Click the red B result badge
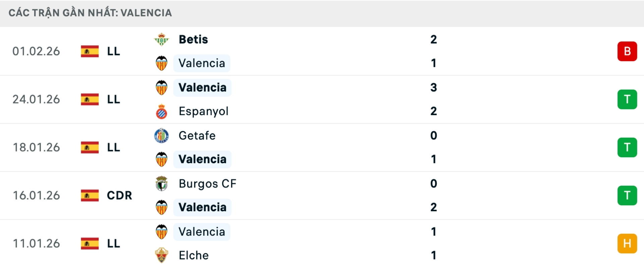644x266 pixels. [x=627, y=51]
